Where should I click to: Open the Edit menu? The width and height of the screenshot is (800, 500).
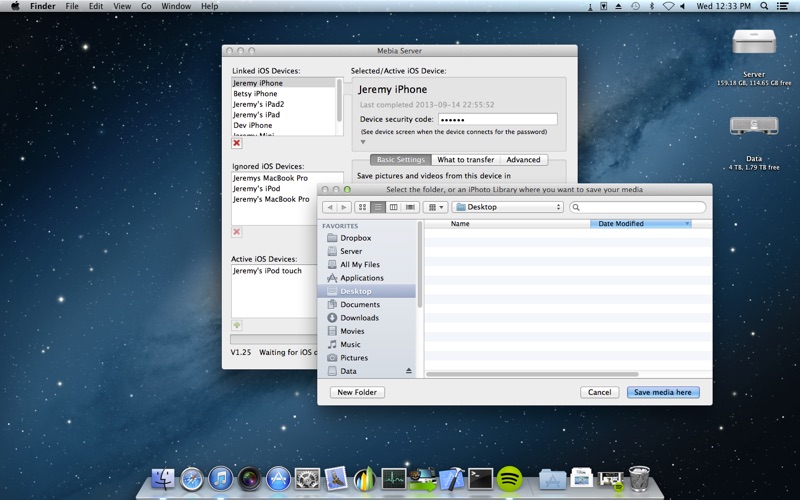click(x=96, y=6)
